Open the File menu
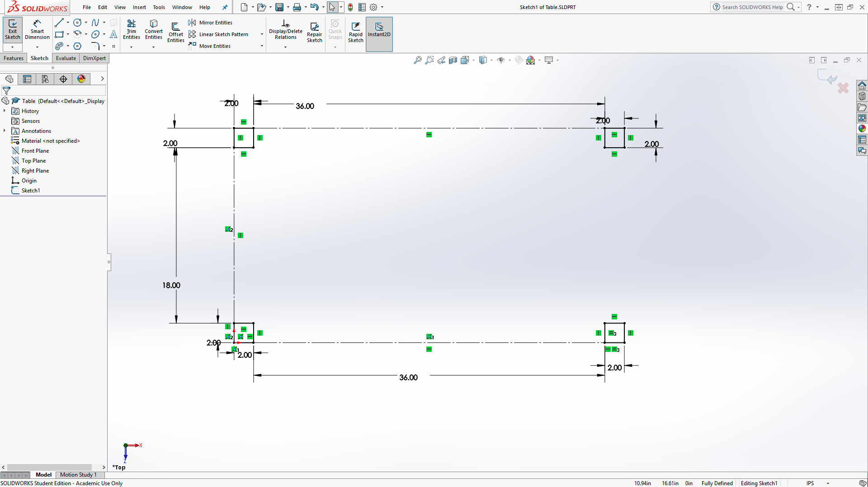 coord(87,7)
